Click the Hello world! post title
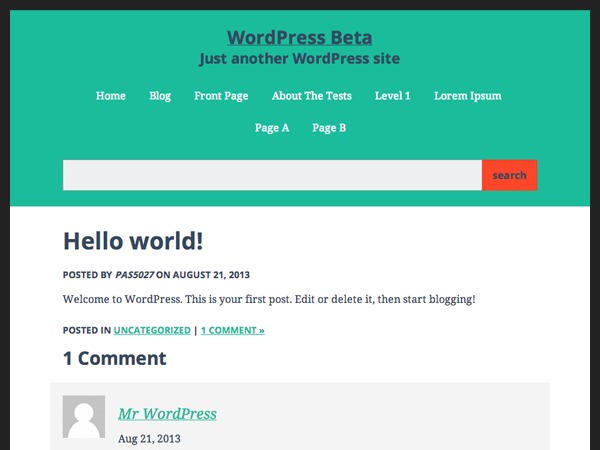Image resolution: width=600 pixels, height=450 pixels. click(133, 241)
